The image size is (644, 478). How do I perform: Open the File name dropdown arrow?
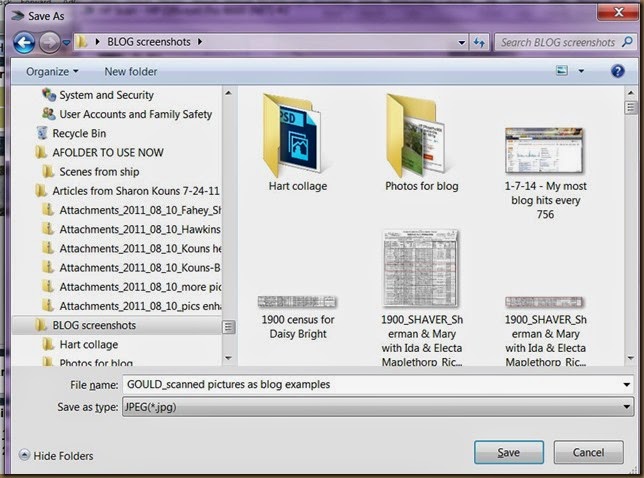627,385
